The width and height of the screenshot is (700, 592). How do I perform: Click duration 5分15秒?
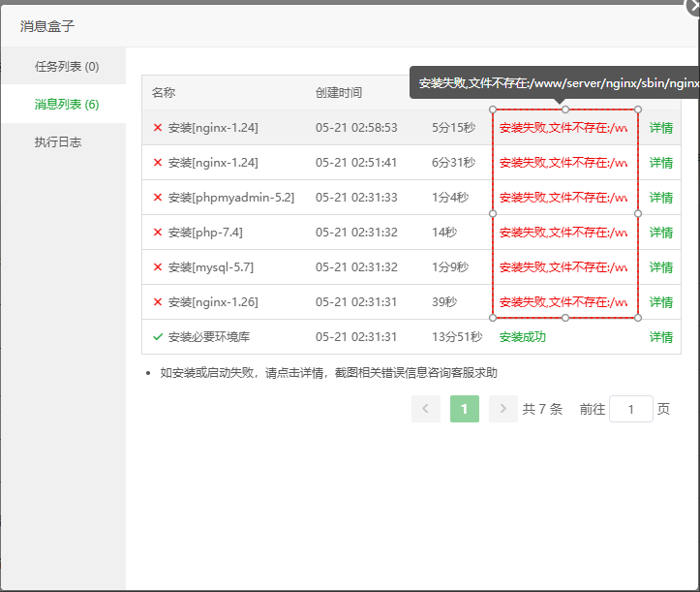pyautogui.click(x=453, y=128)
